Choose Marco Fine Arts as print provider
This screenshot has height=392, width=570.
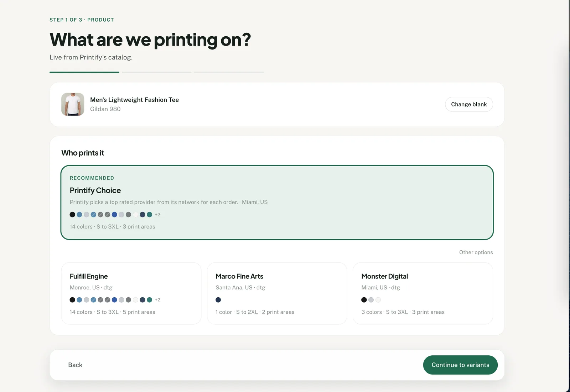[x=277, y=293]
